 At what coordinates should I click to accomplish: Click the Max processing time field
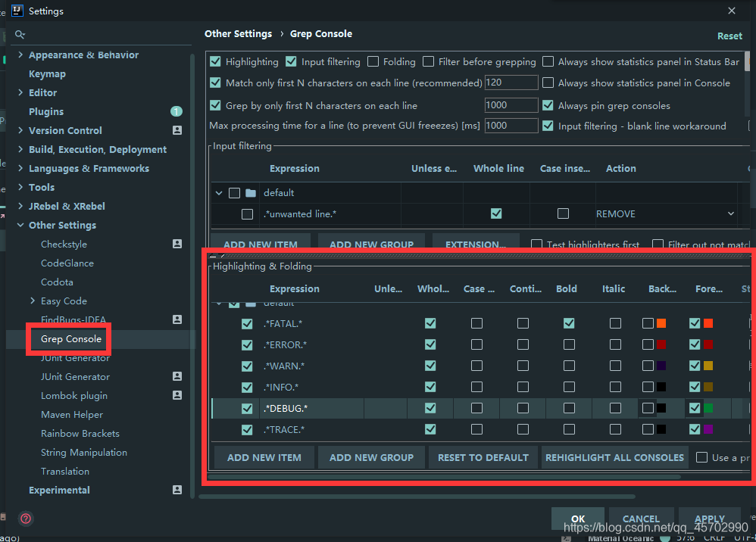[511, 126]
